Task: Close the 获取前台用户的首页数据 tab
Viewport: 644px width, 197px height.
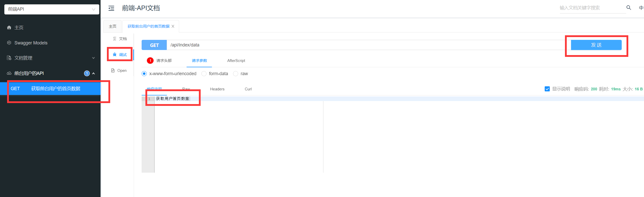Action: pyautogui.click(x=173, y=26)
